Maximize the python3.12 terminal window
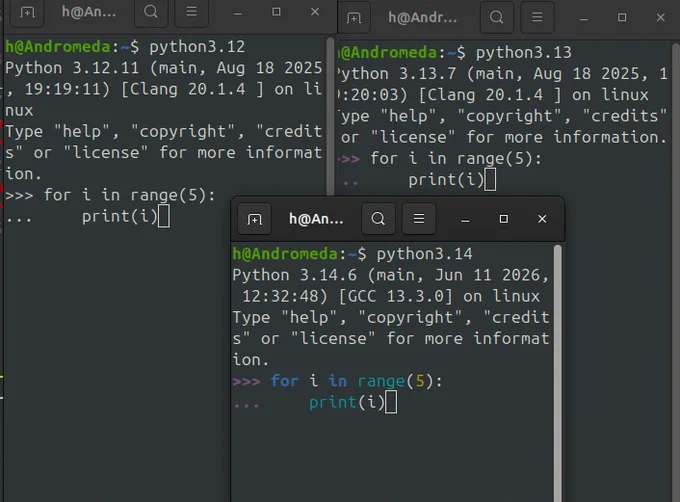Image resolution: width=680 pixels, height=502 pixels. pyautogui.click(x=276, y=12)
